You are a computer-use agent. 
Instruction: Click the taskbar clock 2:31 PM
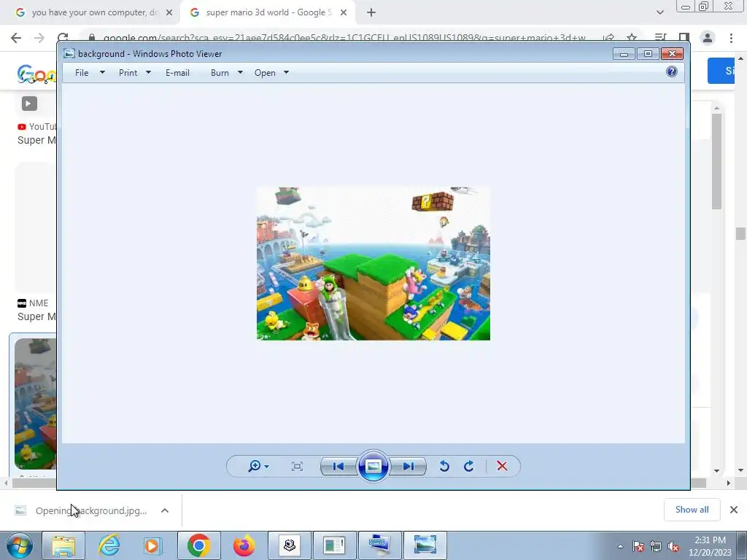(x=710, y=546)
